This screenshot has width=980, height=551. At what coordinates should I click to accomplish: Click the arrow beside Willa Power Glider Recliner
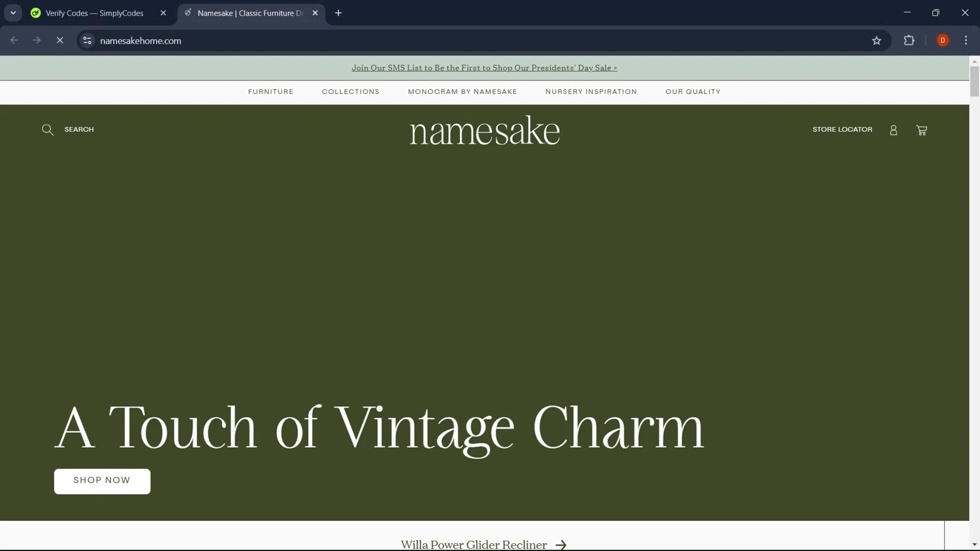tap(561, 545)
